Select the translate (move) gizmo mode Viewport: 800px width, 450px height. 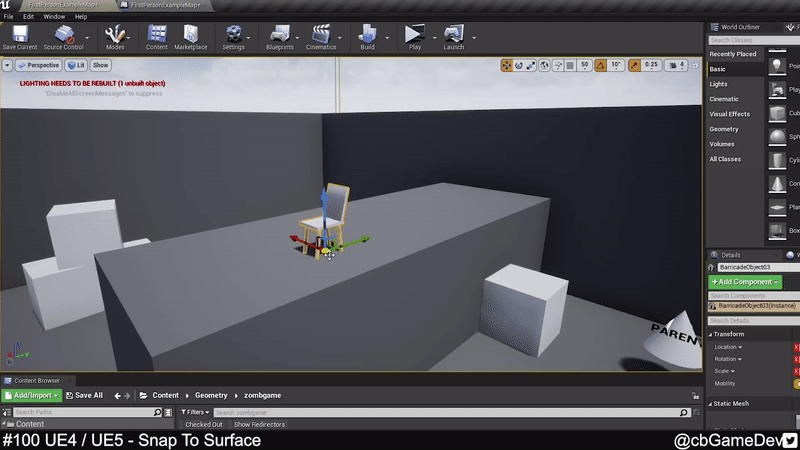pyautogui.click(x=506, y=65)
